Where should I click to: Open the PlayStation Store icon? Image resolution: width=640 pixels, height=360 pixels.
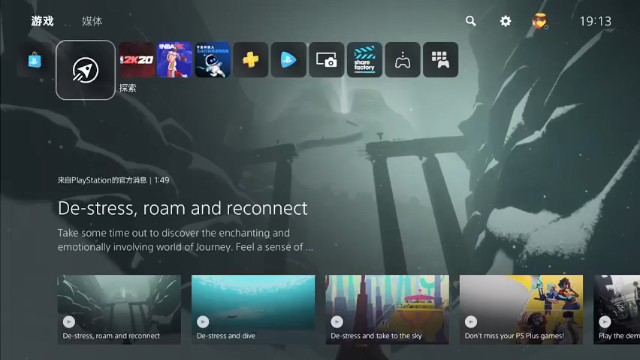(35, 60)
